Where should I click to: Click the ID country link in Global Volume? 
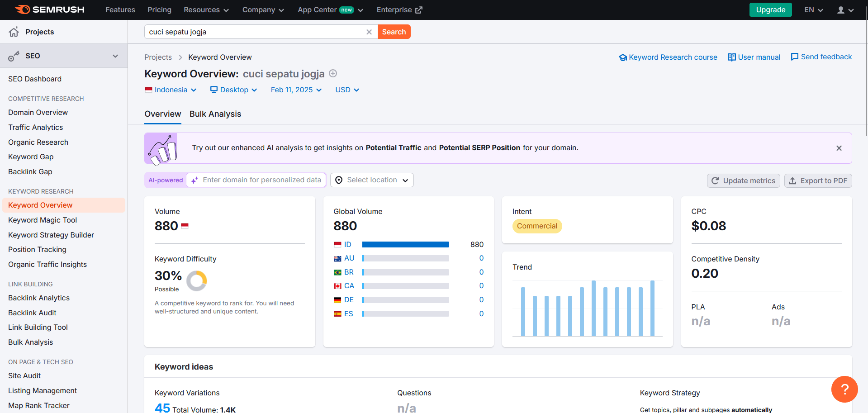tap(347, 245)
